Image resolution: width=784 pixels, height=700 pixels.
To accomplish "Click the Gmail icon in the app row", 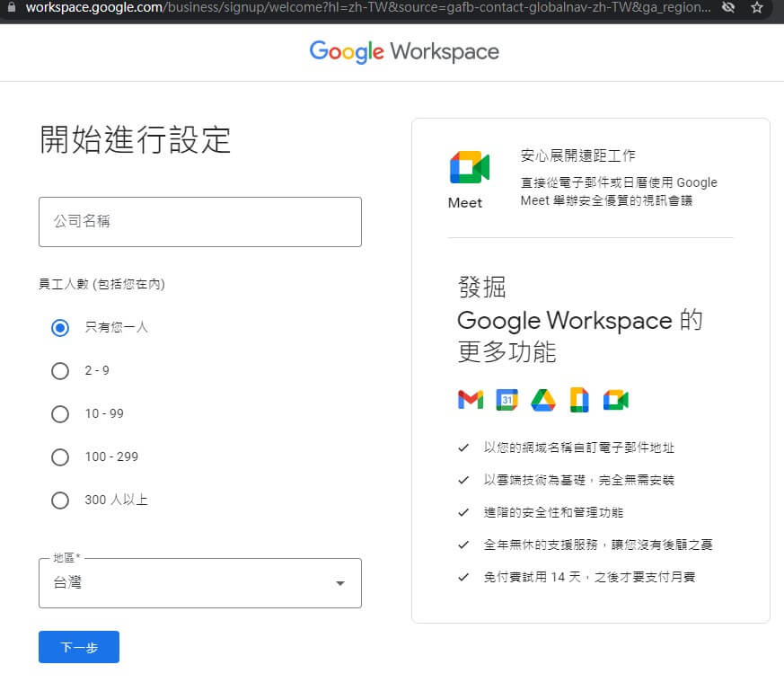I will point(470,399).
